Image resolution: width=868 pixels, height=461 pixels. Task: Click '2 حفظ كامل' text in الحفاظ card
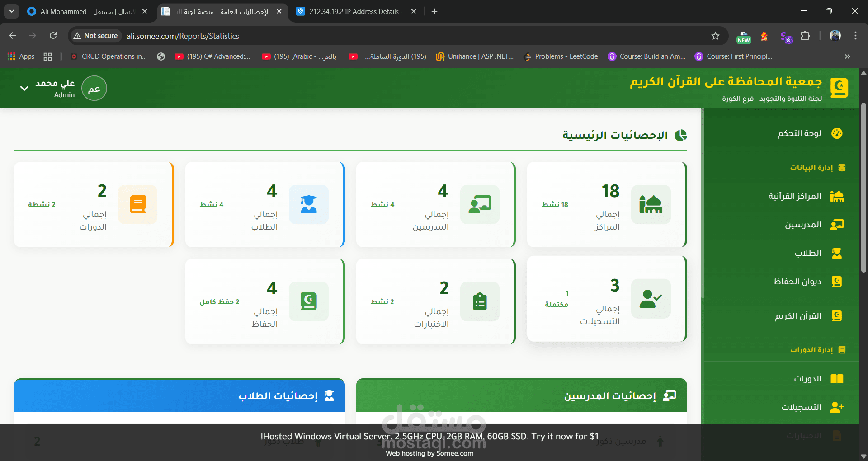[x=219, y=302]
